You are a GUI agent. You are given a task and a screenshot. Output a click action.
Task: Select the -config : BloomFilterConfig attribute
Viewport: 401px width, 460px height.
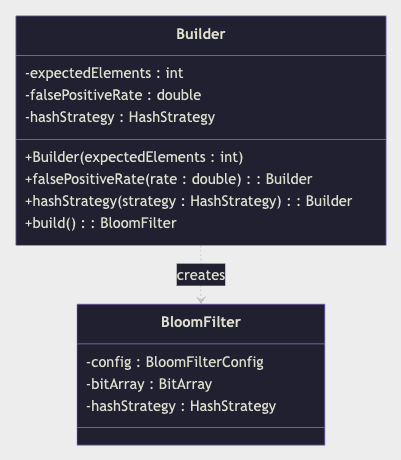pyautogui.click(x=175, y=362)
